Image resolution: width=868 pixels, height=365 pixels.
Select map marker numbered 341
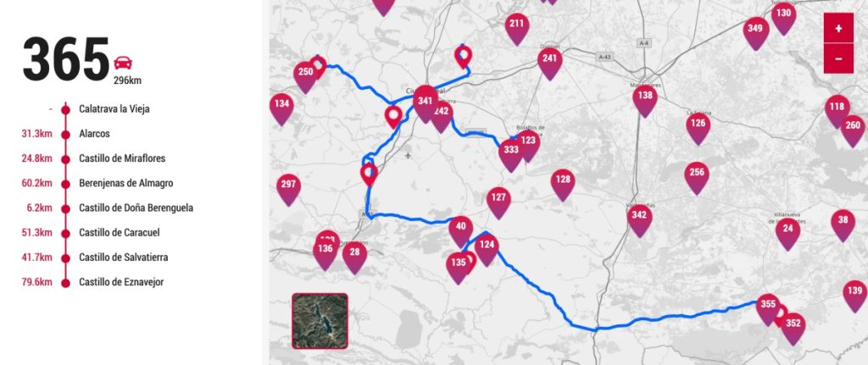426,103
